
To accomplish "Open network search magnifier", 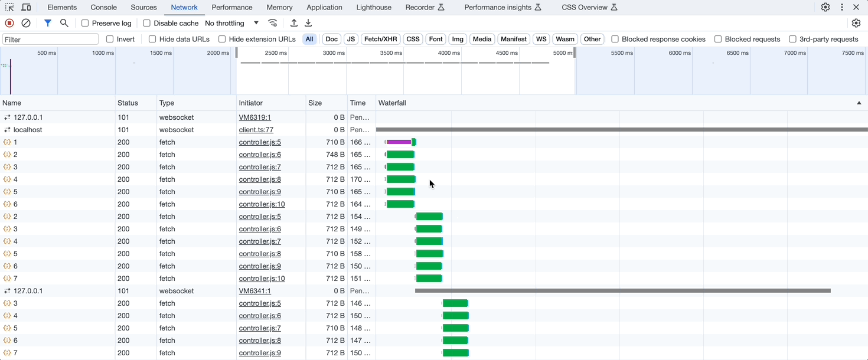I will tap(64, 23).
